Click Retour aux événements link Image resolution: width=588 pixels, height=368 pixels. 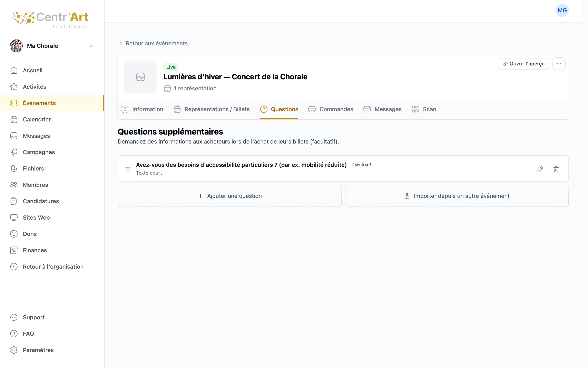[x=153, y=43]
